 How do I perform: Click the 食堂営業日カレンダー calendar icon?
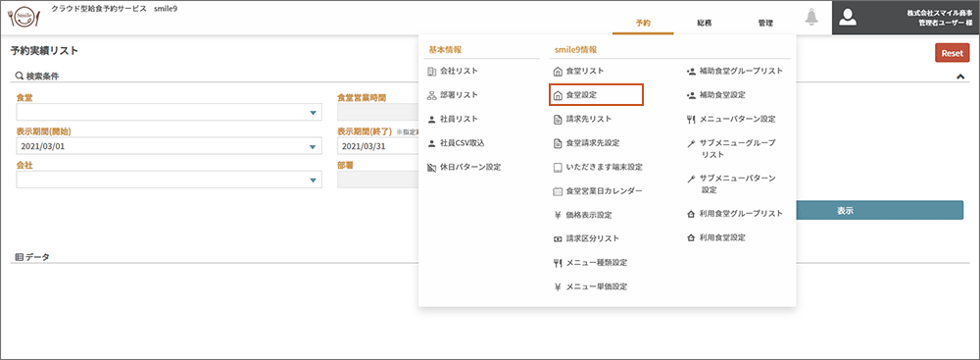pyautogui.click(x=559, y=191)
